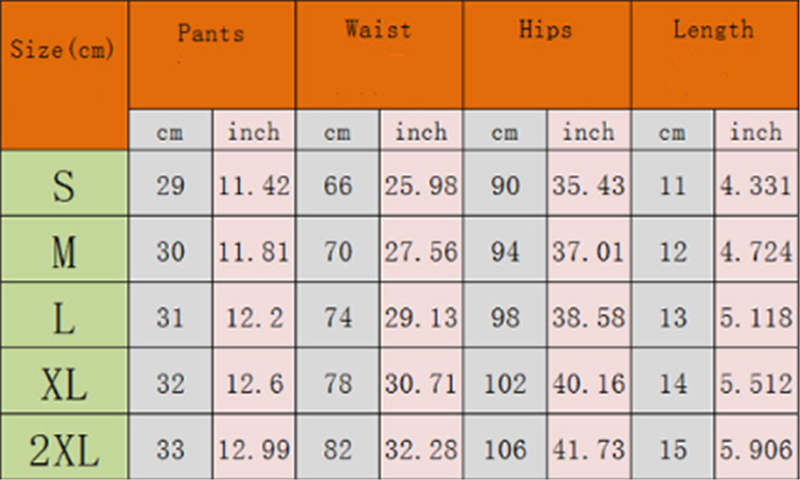Click the Size(cm) header cell
Screen dimensions: 800x480
point(63,50)
